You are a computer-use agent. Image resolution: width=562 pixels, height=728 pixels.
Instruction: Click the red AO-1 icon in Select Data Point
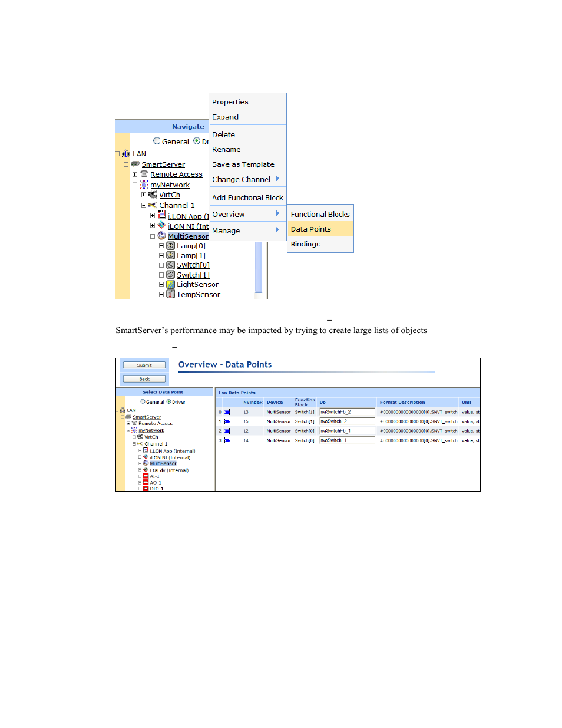point(146,483)
